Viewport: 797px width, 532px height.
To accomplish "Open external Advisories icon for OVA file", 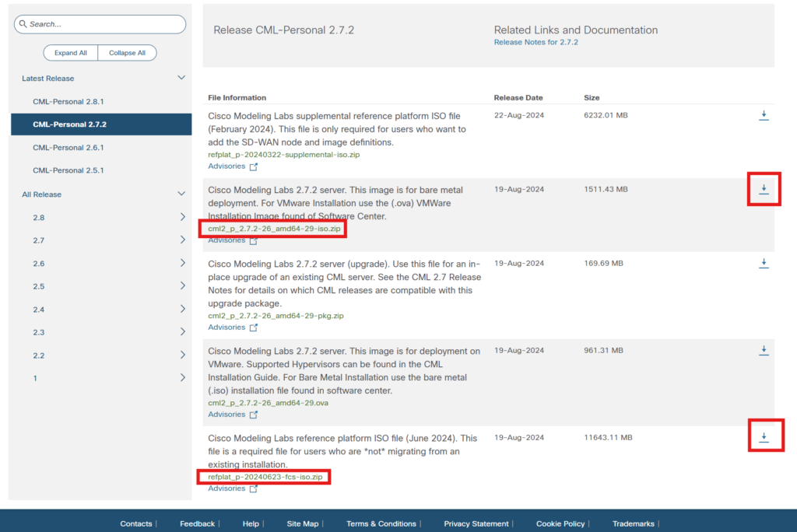I will (x=253, y=415).
